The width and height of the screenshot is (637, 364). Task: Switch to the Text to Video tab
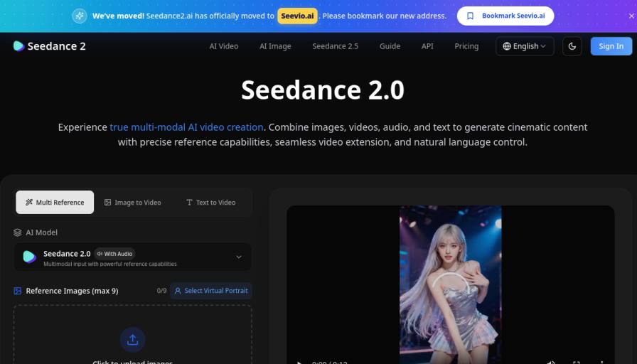click(x=211, y=203)
